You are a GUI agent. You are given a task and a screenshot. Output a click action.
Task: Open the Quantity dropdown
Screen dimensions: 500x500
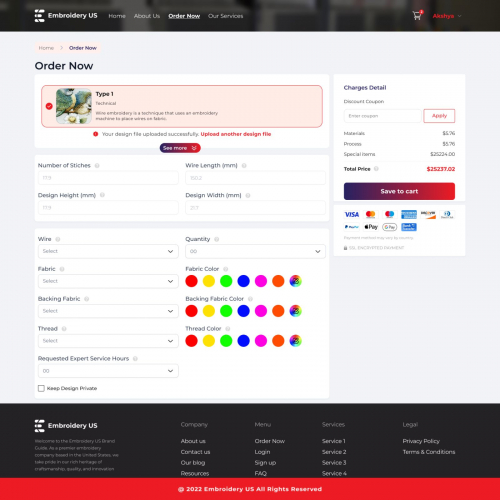coord(255,251)
